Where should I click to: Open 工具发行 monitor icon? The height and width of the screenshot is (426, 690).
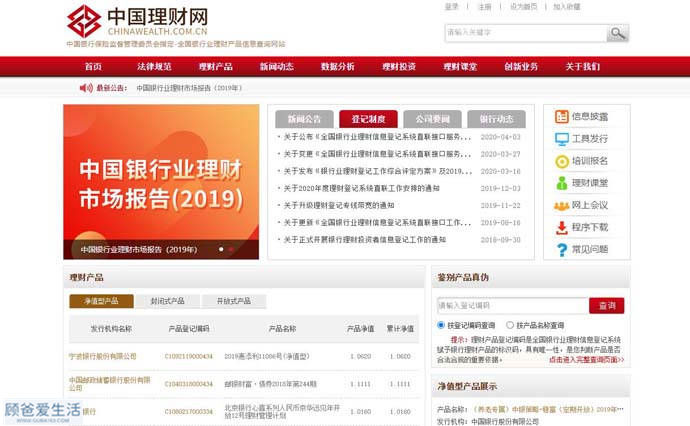click(x=562, y=139)
